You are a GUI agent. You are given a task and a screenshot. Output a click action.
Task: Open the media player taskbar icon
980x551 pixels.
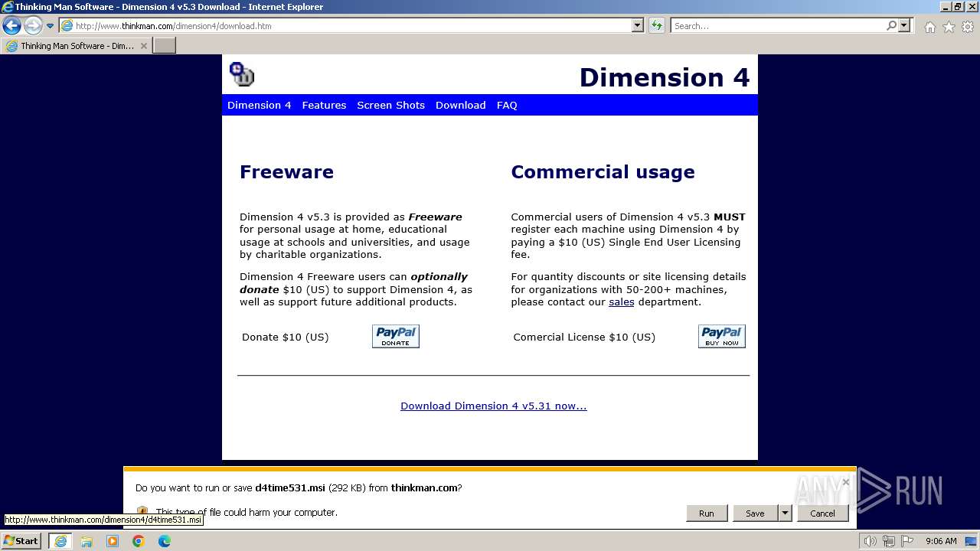113,541
